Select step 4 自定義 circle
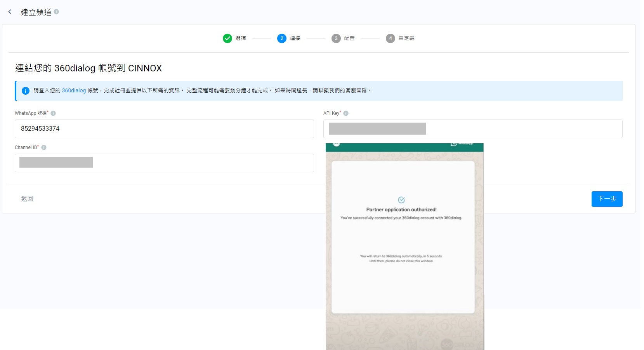Screen dimensions: 644x350 [x=391, y=38]
